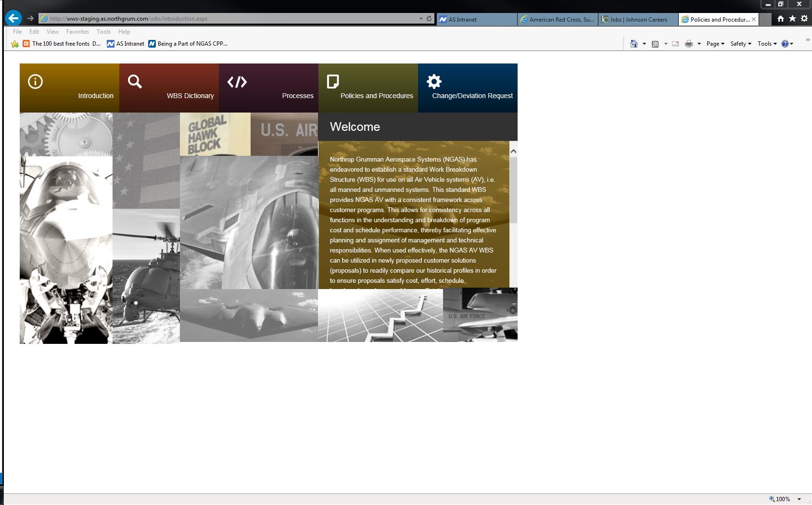This screenshot has width=812, height=505.
Task: Switch to the American Red Cross tab
Action: click(x=558, y=20)
